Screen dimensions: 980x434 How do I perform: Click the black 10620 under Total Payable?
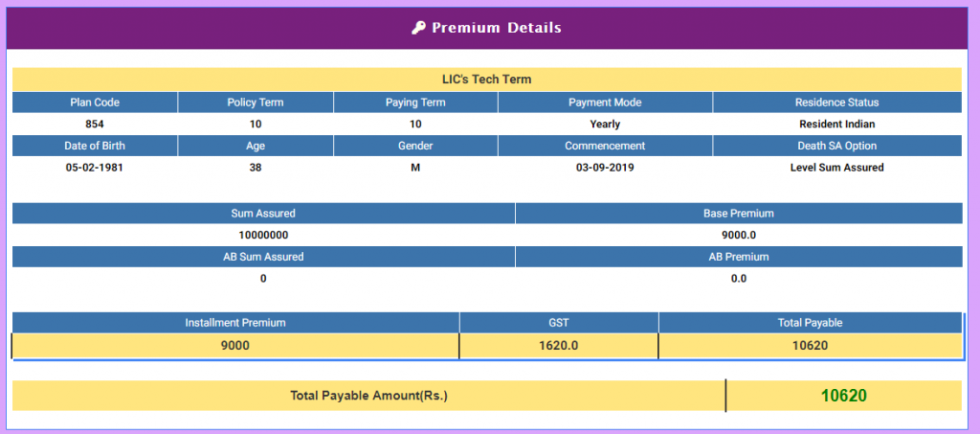[810, 345]
